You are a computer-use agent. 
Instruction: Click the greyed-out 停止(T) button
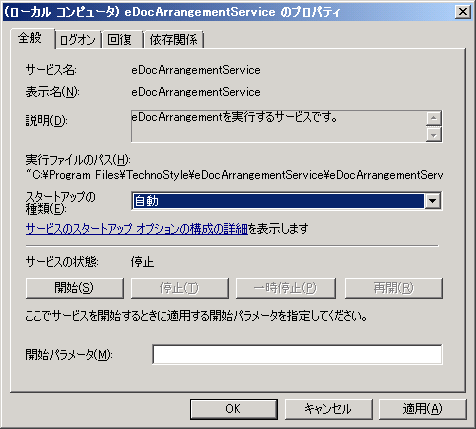(180, 288)
